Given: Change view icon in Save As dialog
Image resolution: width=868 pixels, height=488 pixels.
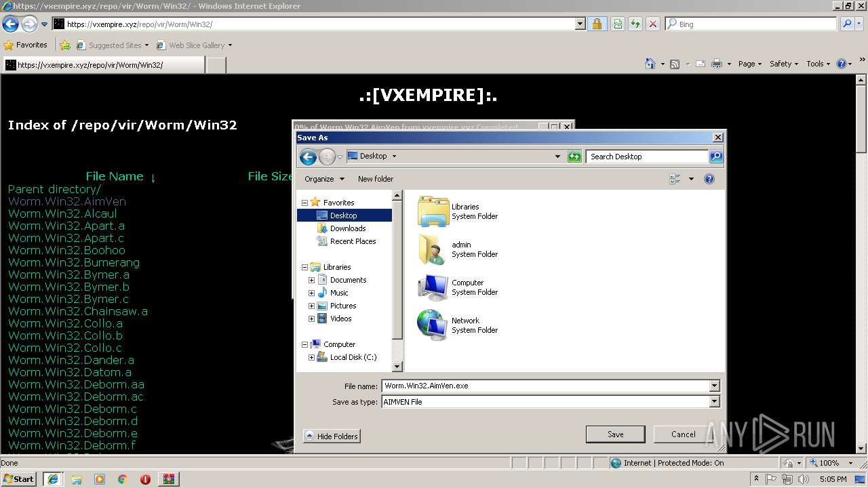Looking at the screenshot, I should coord(675,179).
